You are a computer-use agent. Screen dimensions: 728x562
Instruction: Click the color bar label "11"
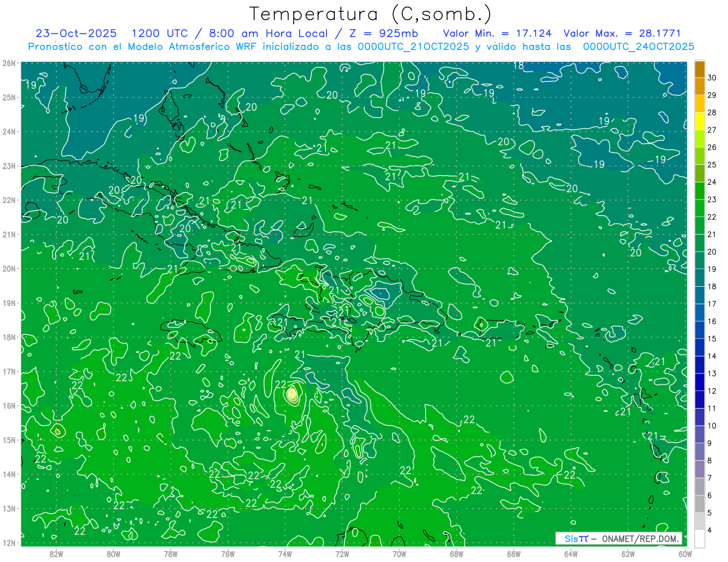pos(713,408)
